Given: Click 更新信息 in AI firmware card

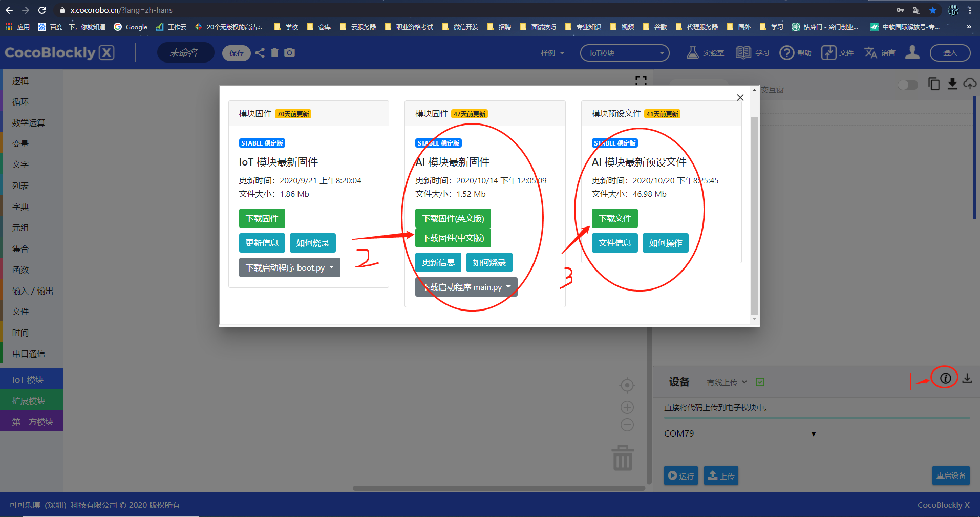Looking at the screenshot, I should 438,262.
